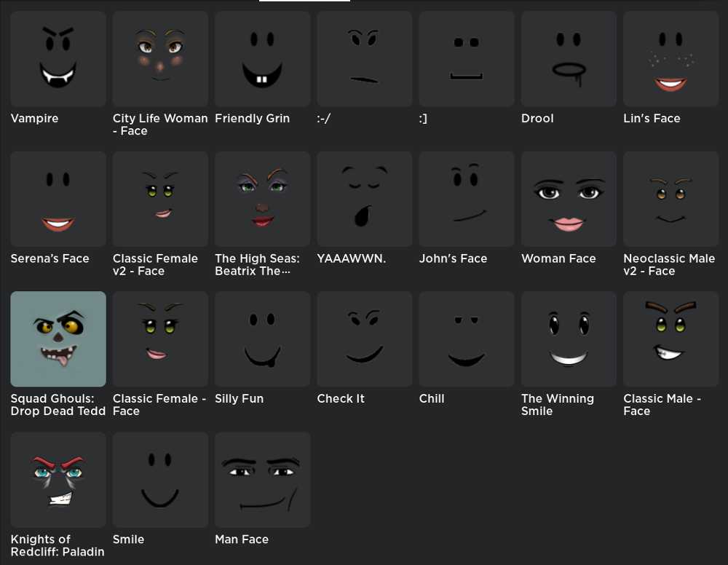This screenshot has height=565, width=728.
Task: Pick the Man Face thumbnail
Action: pyautogui.click(x=262, y=480)
